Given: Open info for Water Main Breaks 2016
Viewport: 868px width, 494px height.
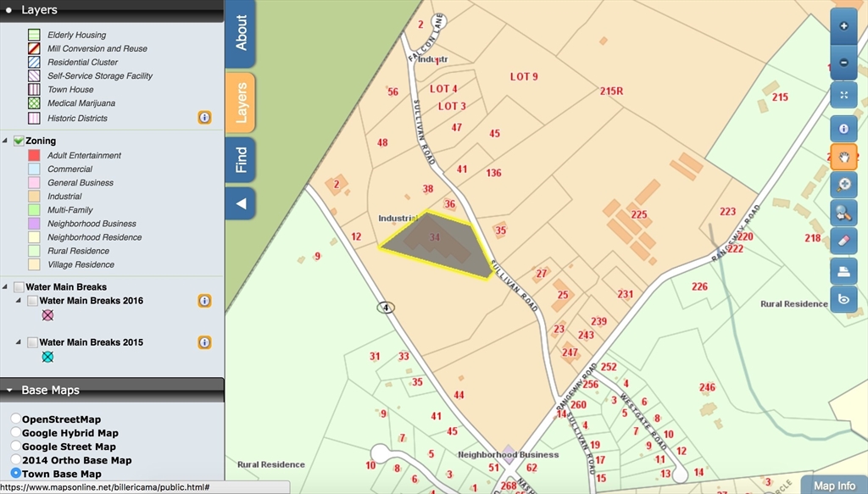Looking at the screenshot, I should (x=204, y=301).
